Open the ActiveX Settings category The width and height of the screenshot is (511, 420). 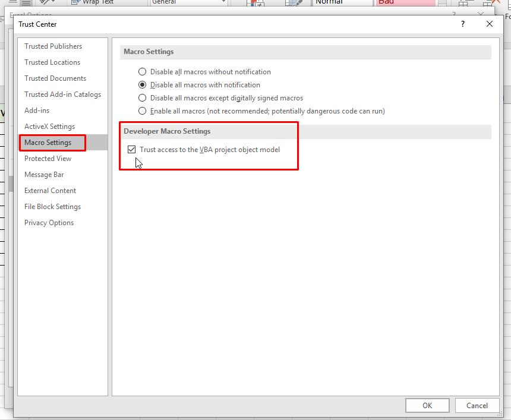[50, 126]
